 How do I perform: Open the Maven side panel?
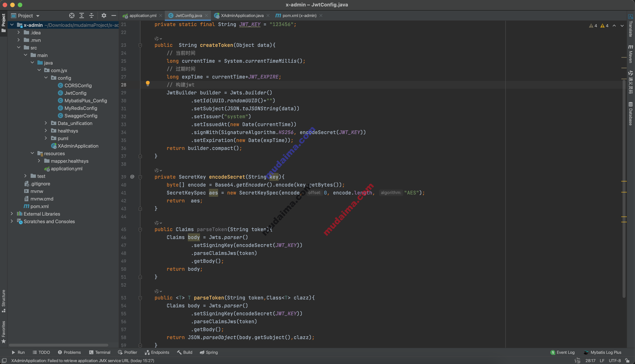(630, 54)
